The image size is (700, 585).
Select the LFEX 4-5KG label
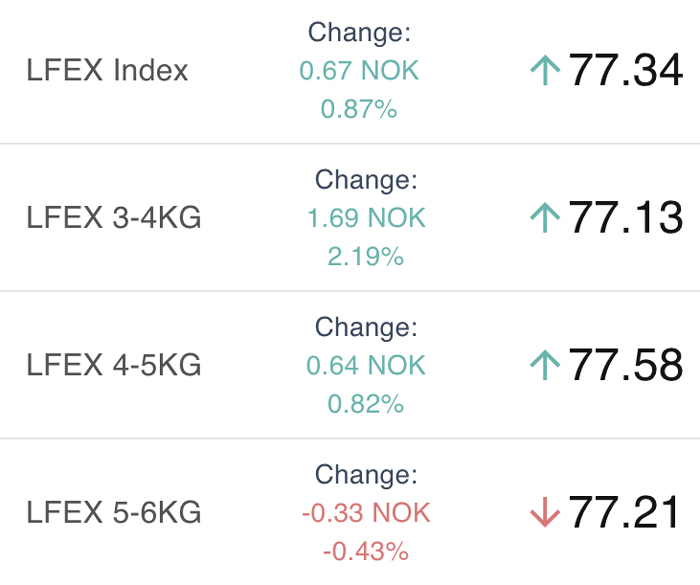coord(114,365)
